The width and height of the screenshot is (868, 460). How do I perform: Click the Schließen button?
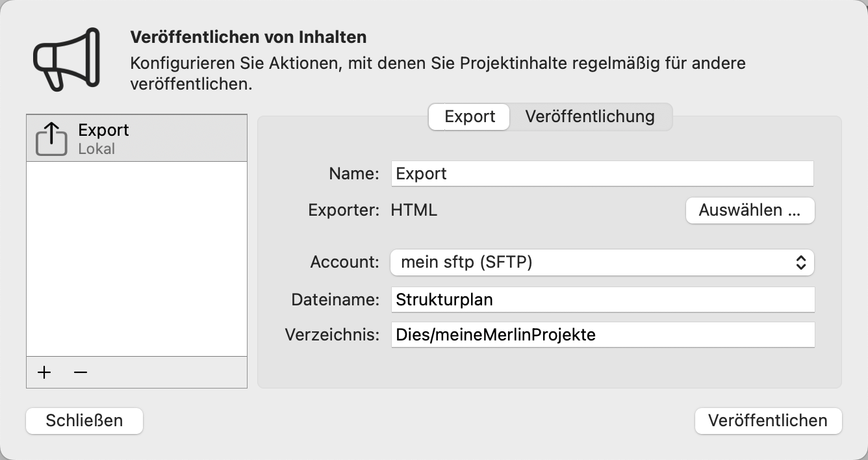84,420
